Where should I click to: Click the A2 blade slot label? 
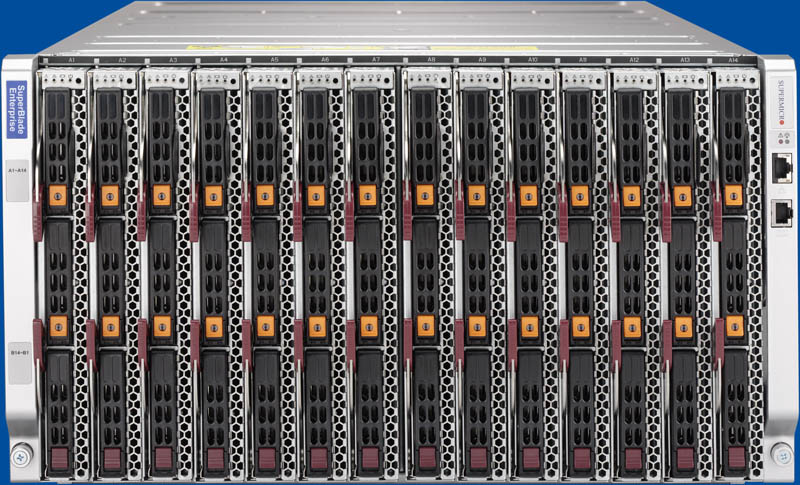pyautogui.click(x=122, y=60)
